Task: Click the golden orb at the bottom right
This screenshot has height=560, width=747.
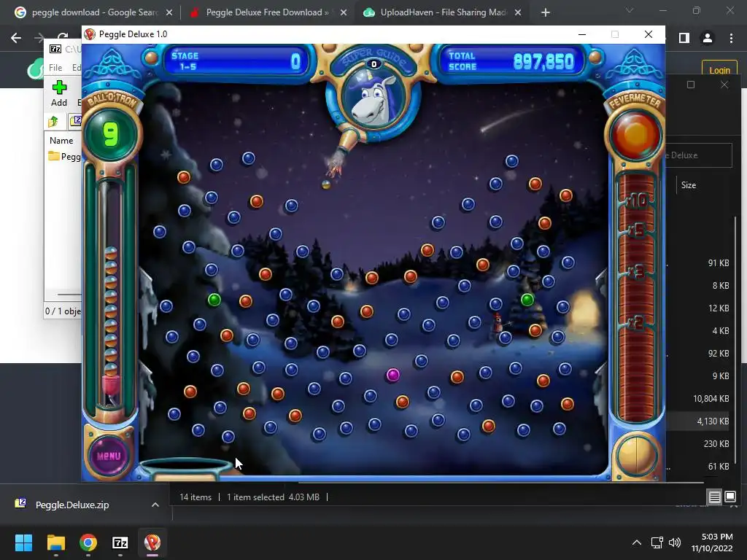Action: pyautogui.click(x=636, y=456)
